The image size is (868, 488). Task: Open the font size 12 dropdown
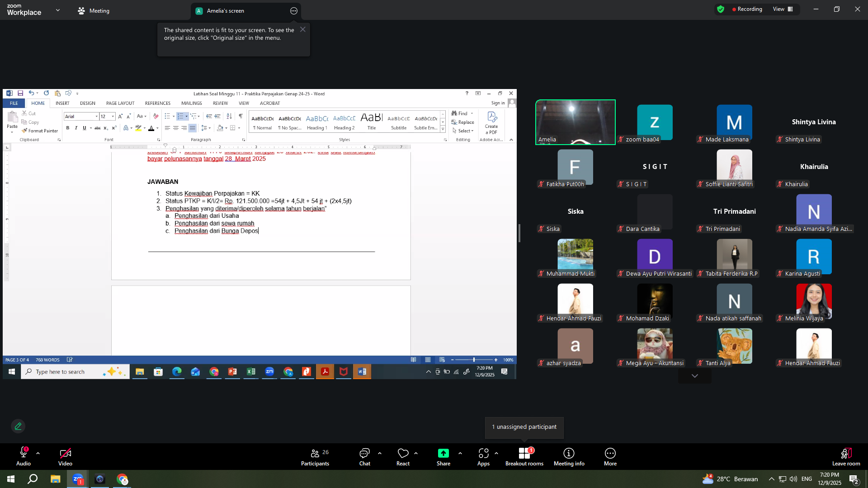click(x=113, y=117)
